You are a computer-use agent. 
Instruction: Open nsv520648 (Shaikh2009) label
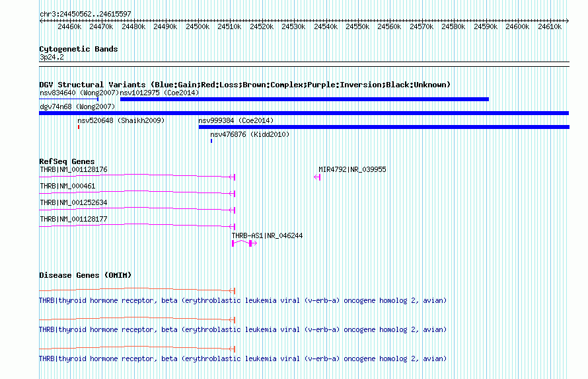tap(121, 120)
